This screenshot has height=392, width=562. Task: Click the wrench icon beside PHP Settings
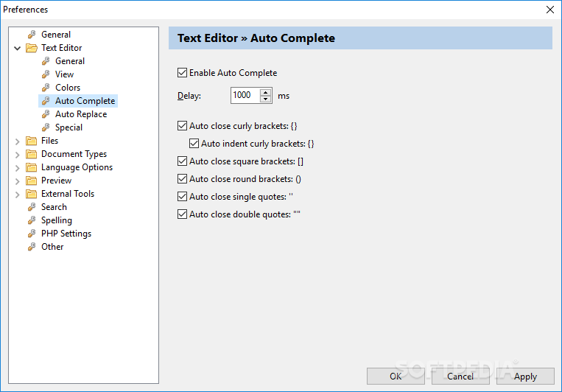pos(32,234)
